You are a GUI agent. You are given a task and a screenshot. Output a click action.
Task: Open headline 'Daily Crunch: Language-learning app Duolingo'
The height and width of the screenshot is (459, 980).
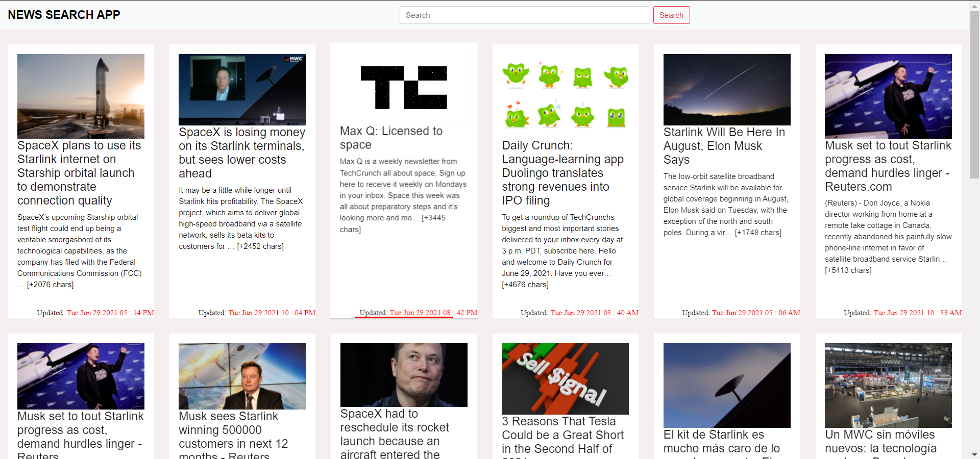563,173
